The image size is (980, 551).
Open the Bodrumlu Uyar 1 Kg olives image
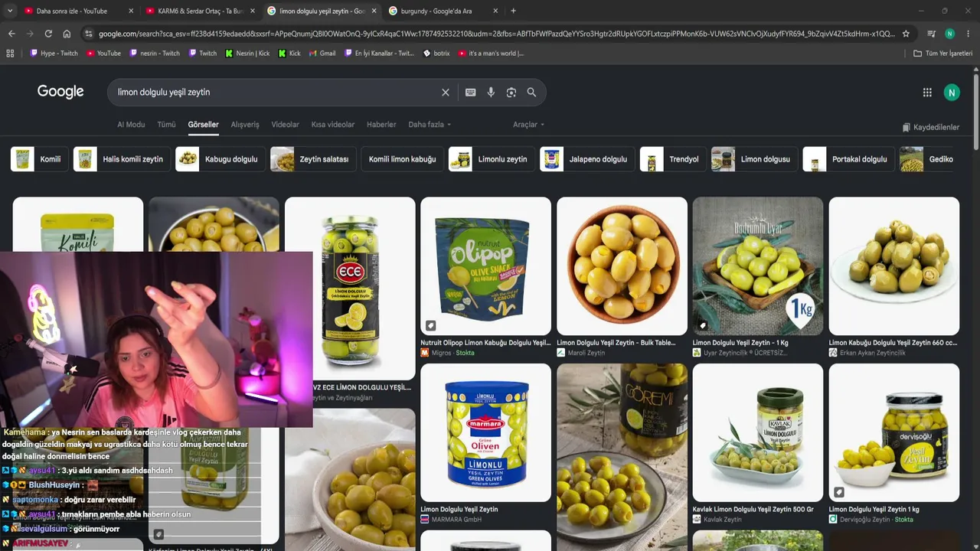pos(758,266)
